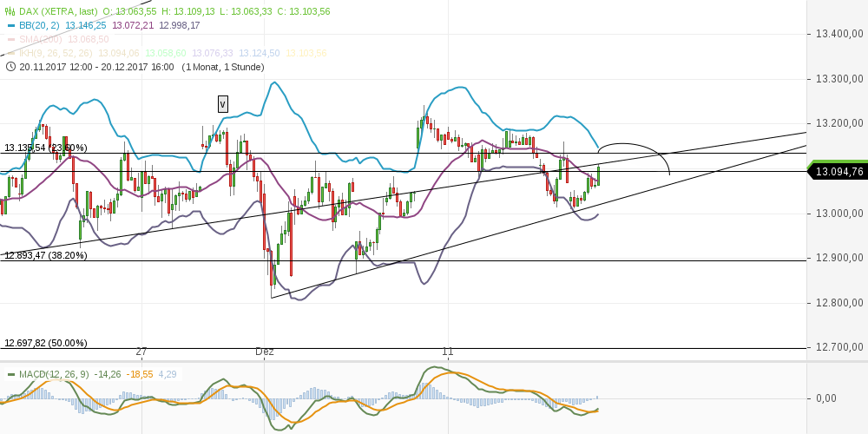Click the MACD histogram value 4,29
Viewport: 868px width, 434px height.
pyautogui.click(x=168, y=375)
